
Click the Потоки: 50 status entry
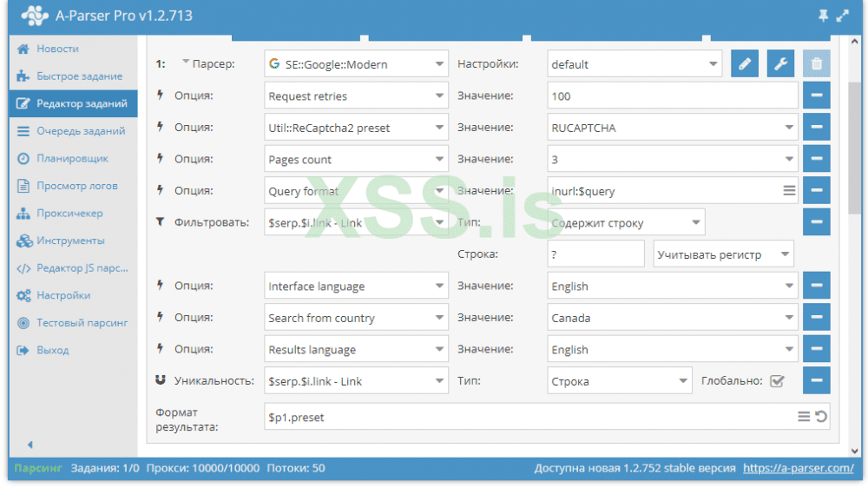[296, 468]
